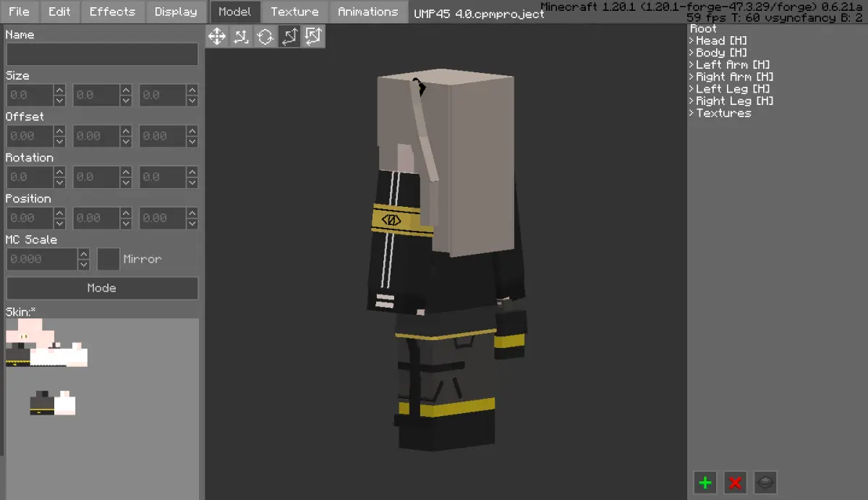Click the Mode button
The height and width of the screenshot is (500, 868).
click(x=102, y=288)
